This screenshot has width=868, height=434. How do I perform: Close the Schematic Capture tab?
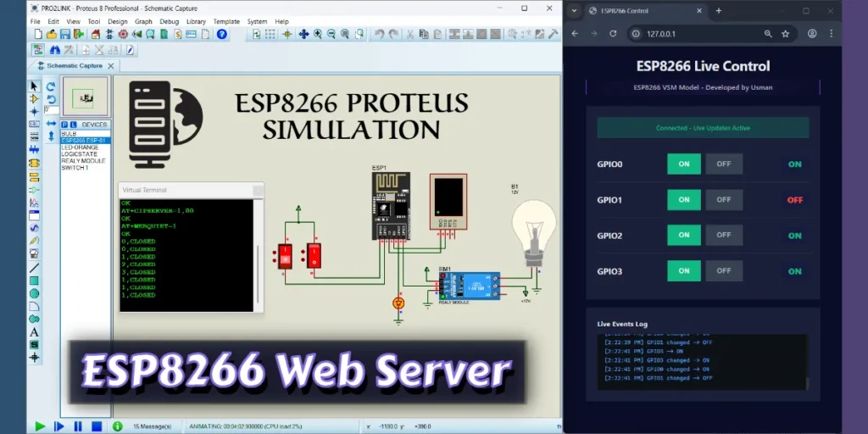(x=111, y=66)
